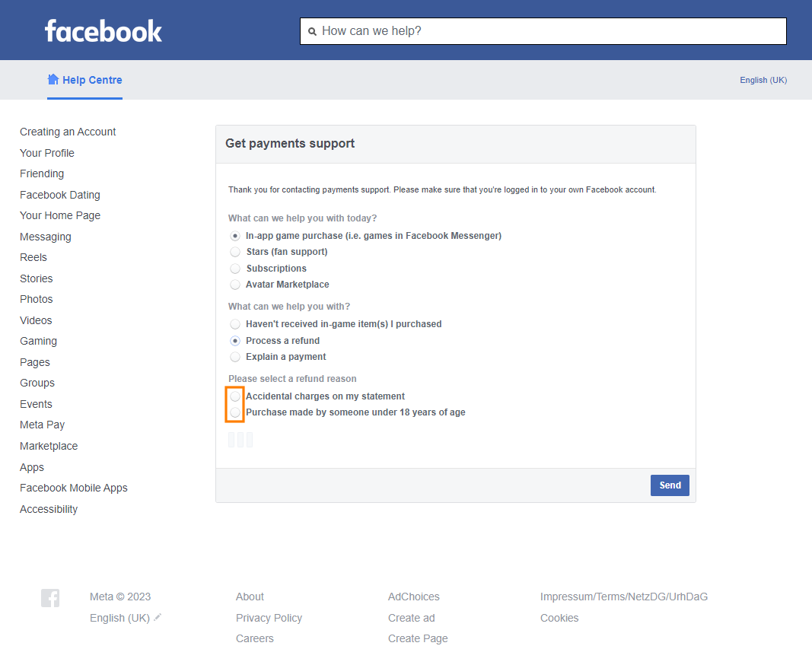Open the English (UK) language selector
The height and width of the screenshot is (665, 812).
click(763, 80)
